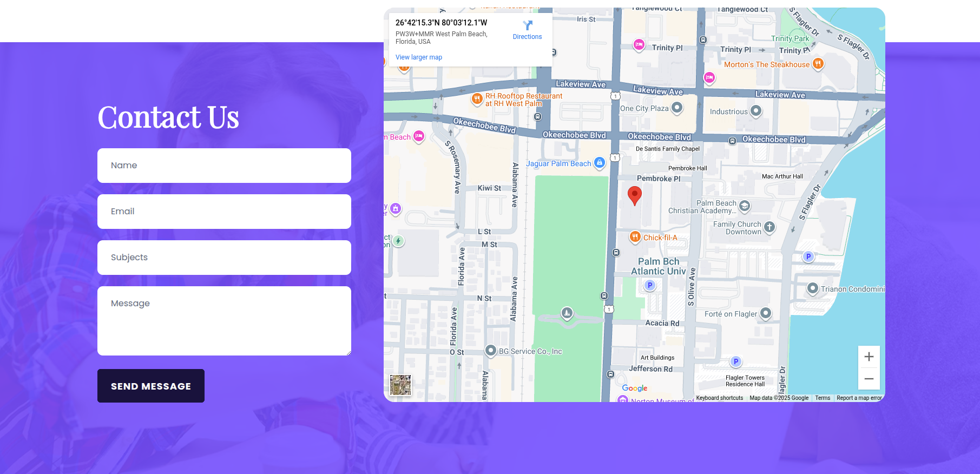980x474 pixels.
Task: Select the Subjects text field
Action: pos(224,258)
